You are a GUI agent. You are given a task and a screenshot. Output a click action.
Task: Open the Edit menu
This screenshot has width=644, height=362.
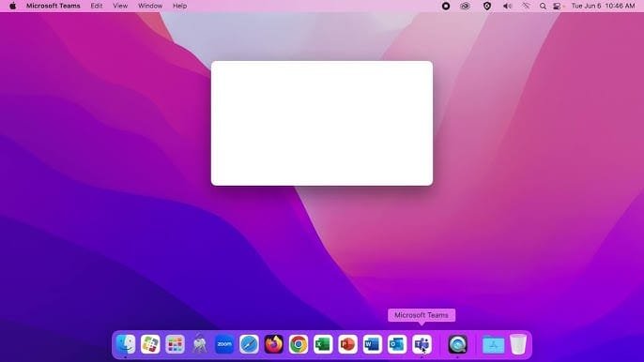point(97,6)
